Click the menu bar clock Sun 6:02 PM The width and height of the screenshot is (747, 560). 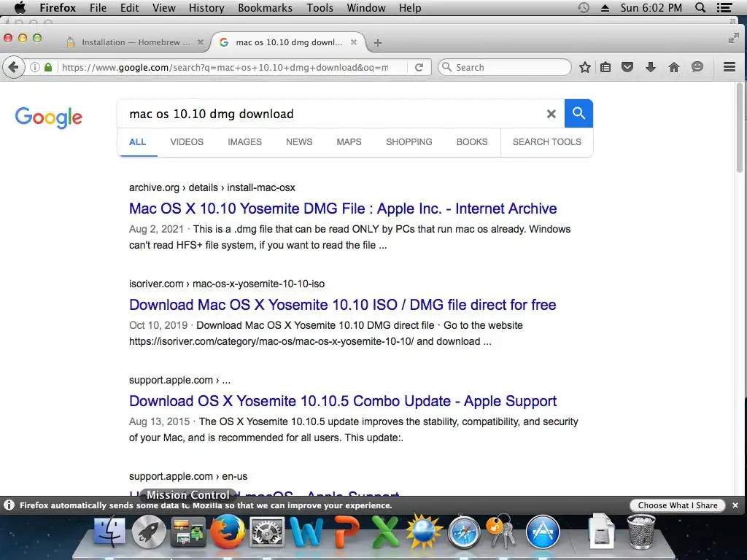pyautogui.click(x=651, y=8)
